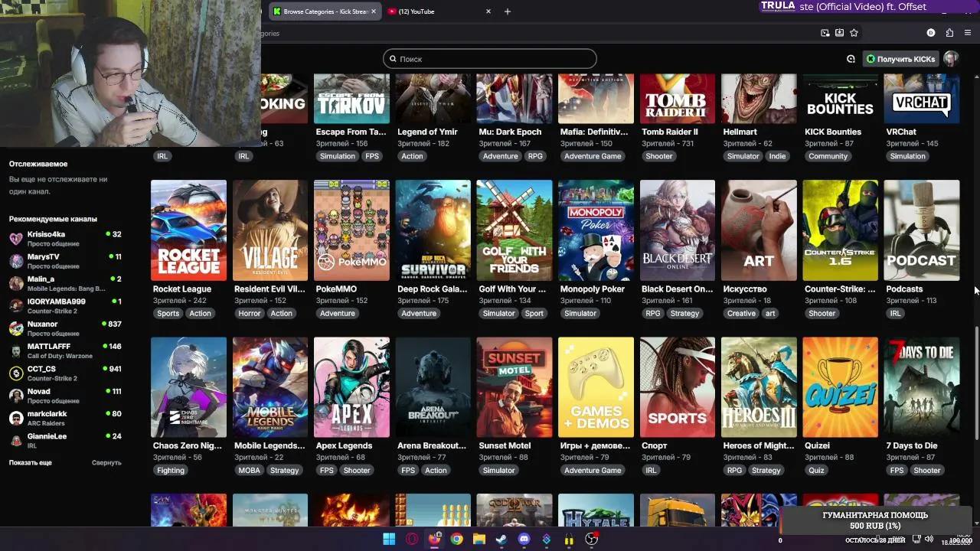The width and height of the screenshot is (980, 551).
Task: Open recommended channel Krisiso4ka
Action: pos(65,238)
